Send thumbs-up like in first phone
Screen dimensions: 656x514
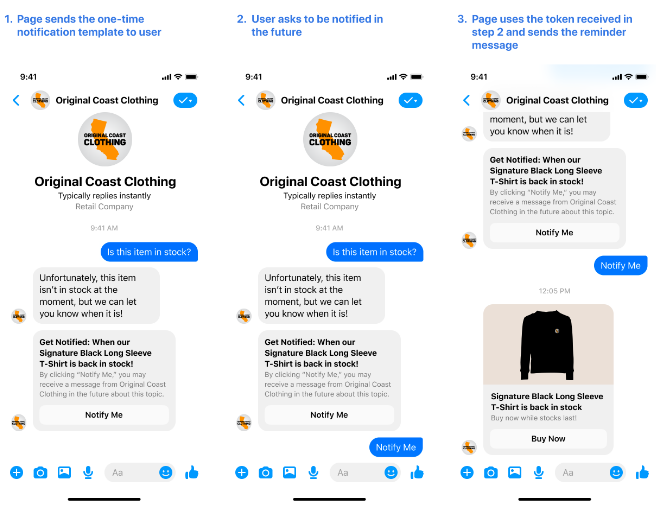pyautogui.click(x=192, y=472)
